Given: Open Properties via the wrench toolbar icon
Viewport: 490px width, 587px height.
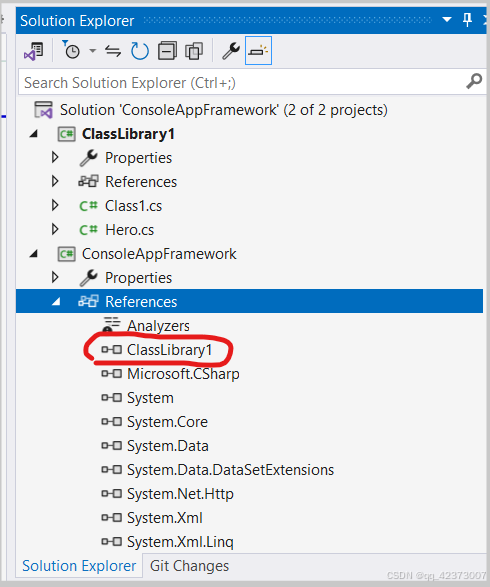Looking at the screenshot, I should 231,51.
